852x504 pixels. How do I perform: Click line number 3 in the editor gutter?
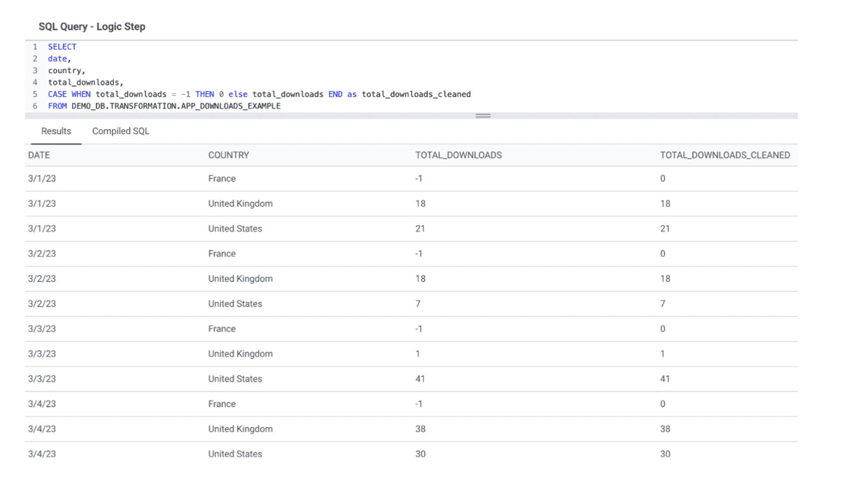click(x=35, y=70)
